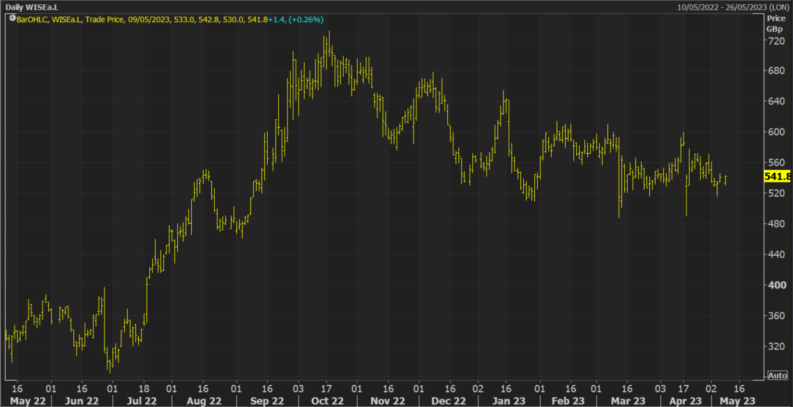Select the Apr 23 label on time axis
This screenshot has height=407, width=793.
[x=685, y=400]
